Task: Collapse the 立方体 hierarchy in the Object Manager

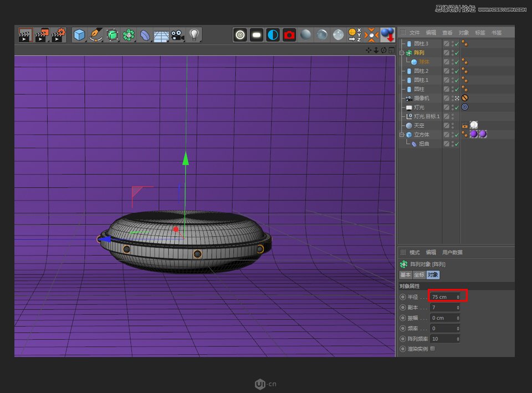Action: click(402, 135)
